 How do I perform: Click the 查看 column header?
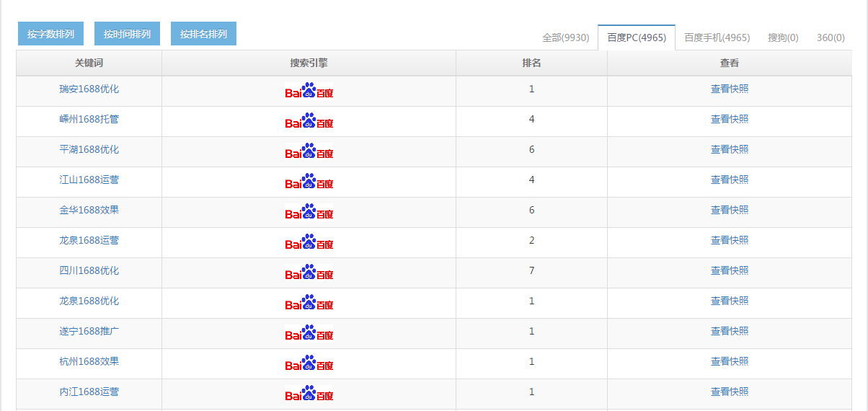click(730, 63)
